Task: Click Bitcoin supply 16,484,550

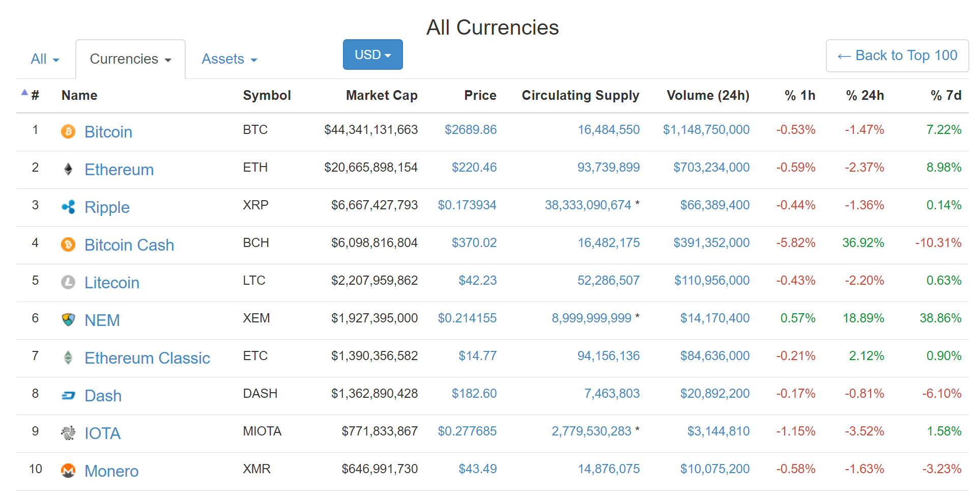Action: (x=609, y=130)
